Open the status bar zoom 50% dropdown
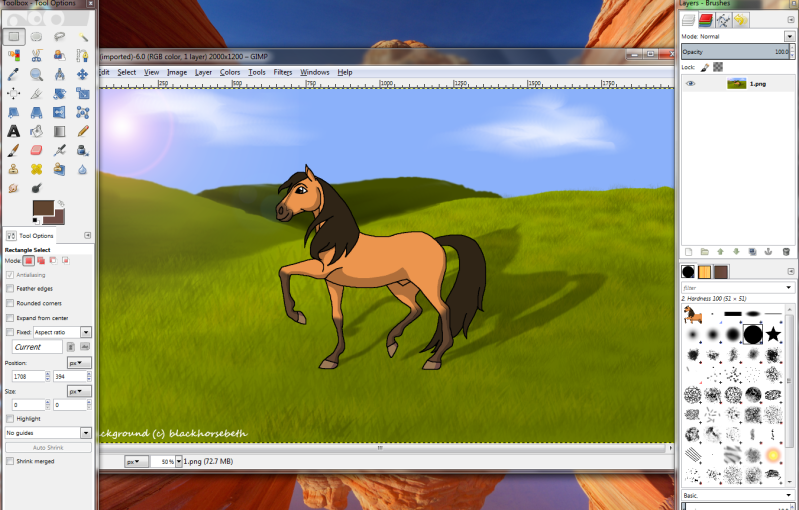Screen dimensions: 799x510 tap(179, 462)
